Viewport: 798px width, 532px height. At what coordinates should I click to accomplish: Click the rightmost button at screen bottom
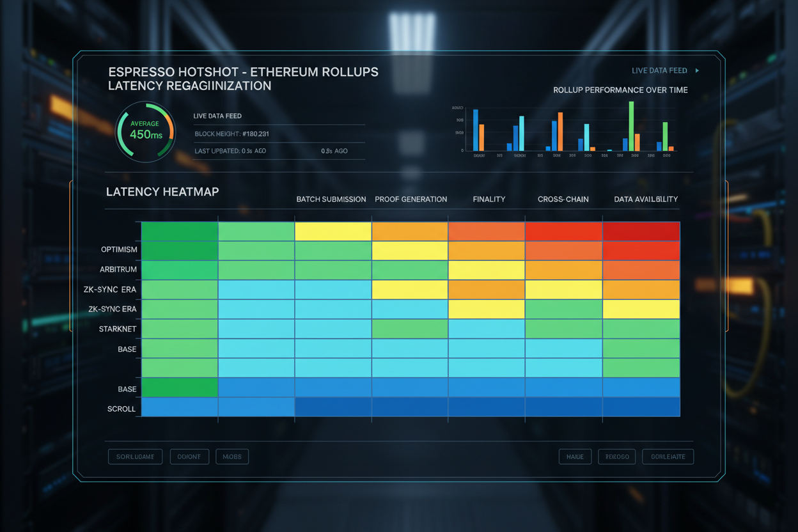pos(668,456)
